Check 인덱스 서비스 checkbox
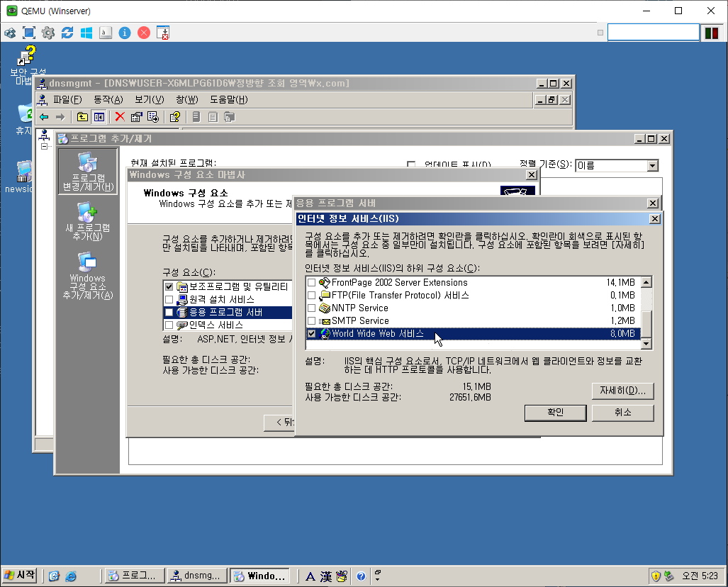The image size is (728, 587). point(169,325)
